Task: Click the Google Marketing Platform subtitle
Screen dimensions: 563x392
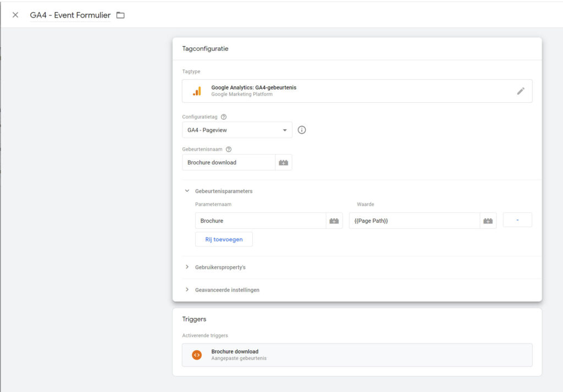Action: pyautogui.click(x=242, y=94)
